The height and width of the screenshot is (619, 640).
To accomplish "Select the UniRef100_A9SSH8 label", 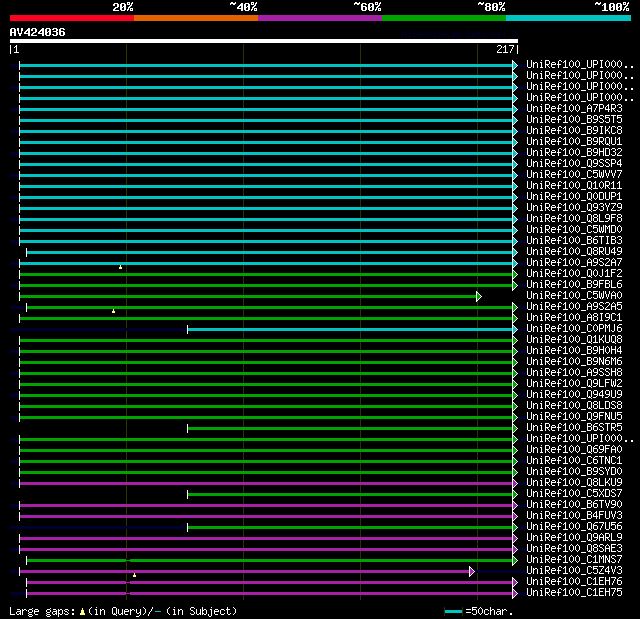I will 574,373.
